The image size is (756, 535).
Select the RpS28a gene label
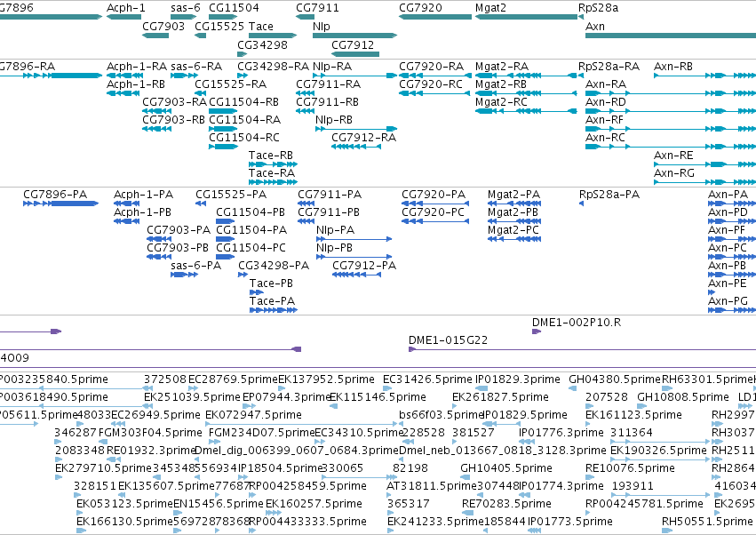coord(599,8)
